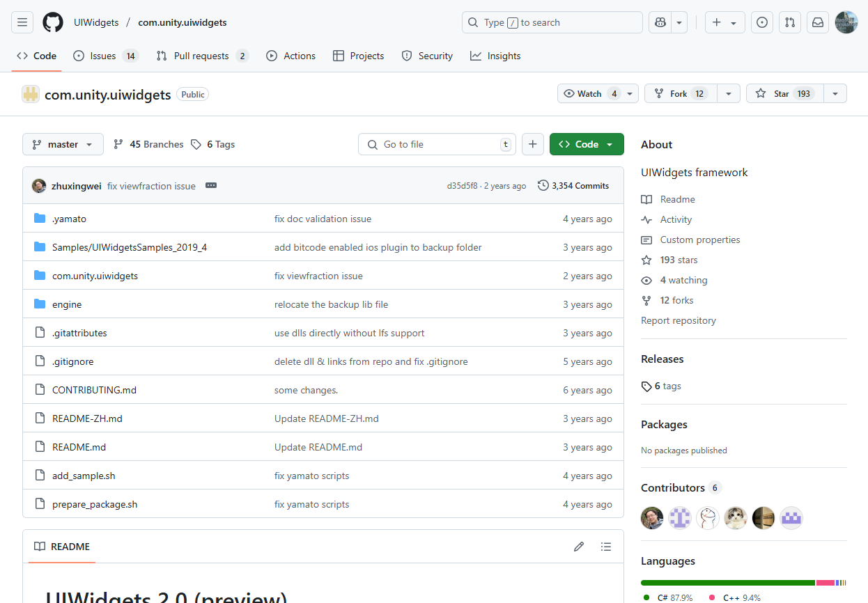Switch to the Actions tab
The image size is (868, 603).
[x=291, y=56]
